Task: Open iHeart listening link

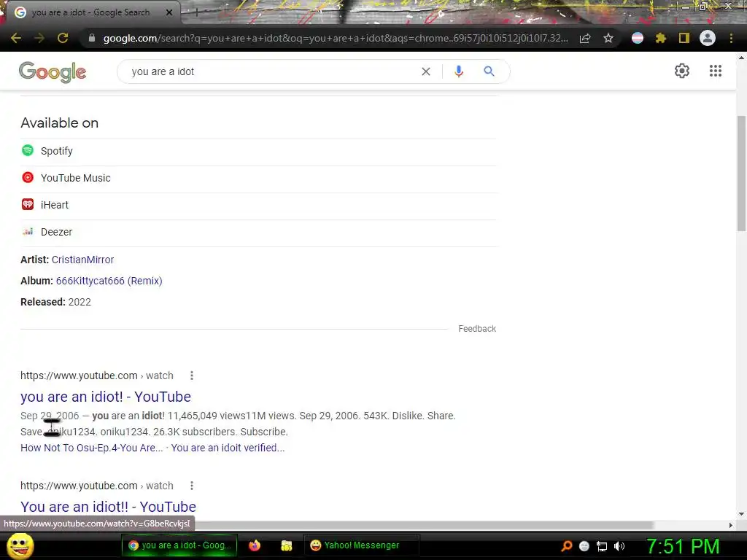Action: [x=55, y=205]
